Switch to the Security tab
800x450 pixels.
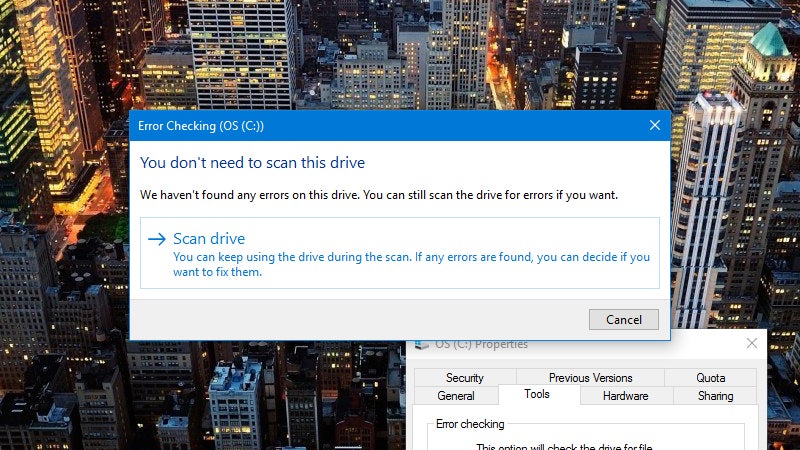pos(464,378)
